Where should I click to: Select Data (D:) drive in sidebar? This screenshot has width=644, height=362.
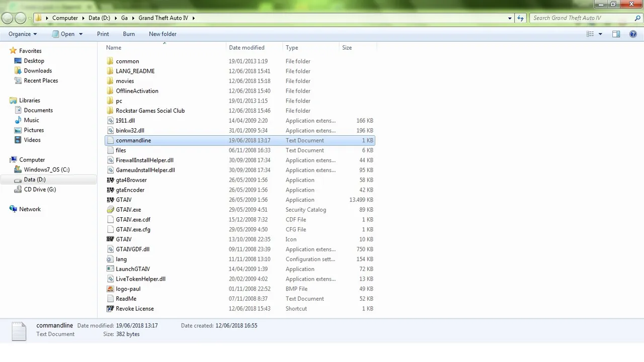[35, 179]
